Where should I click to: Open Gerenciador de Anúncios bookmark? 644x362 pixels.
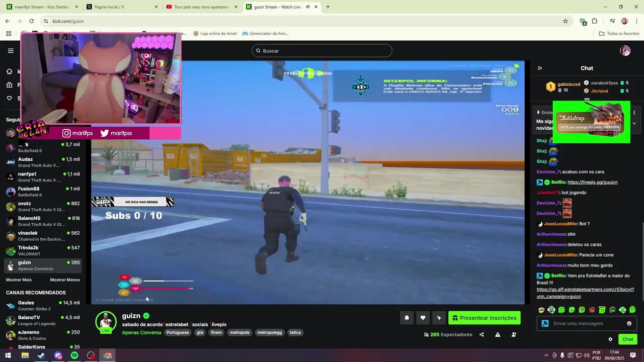265,34
